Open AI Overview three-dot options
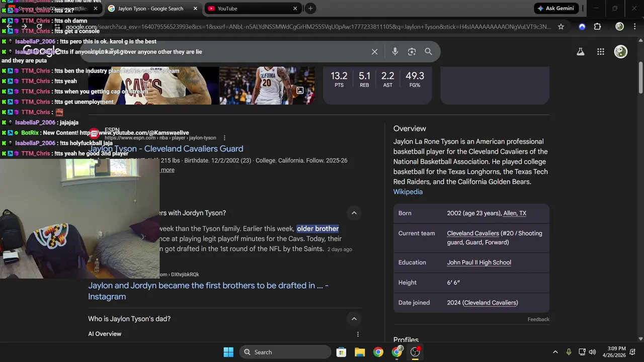The height and width of the screenshot is (362, 644). (x=358, y=334)
